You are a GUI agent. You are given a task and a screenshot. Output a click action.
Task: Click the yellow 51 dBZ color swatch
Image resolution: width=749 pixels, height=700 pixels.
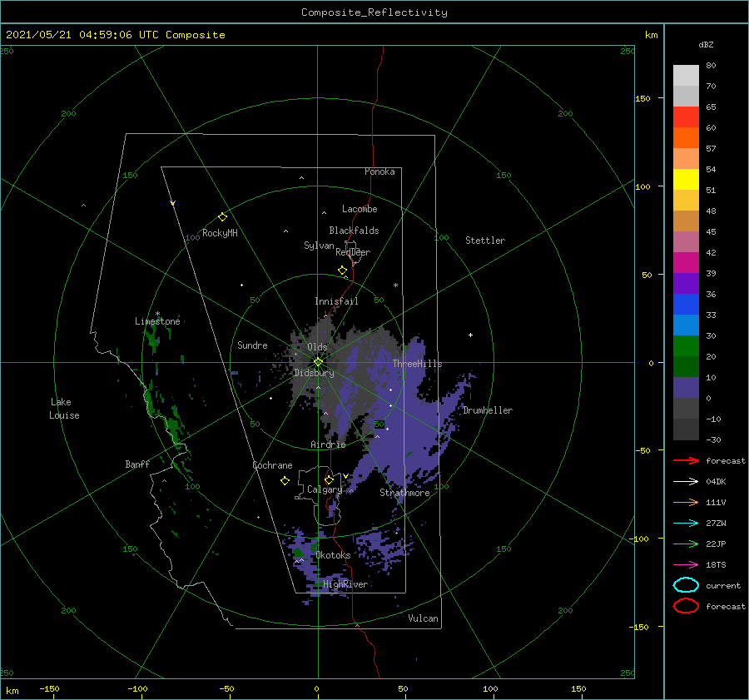(x=686, y=180)
